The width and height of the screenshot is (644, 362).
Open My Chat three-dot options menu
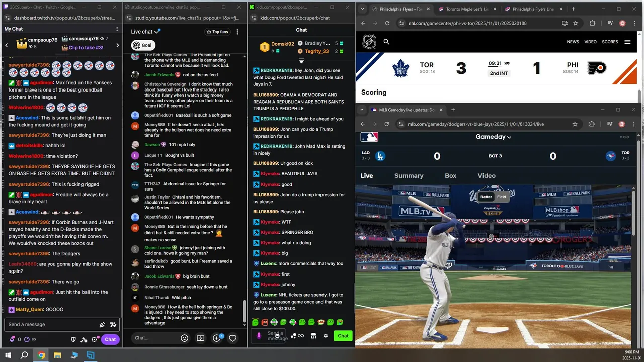pyautogui.click(x=117, y=29)
